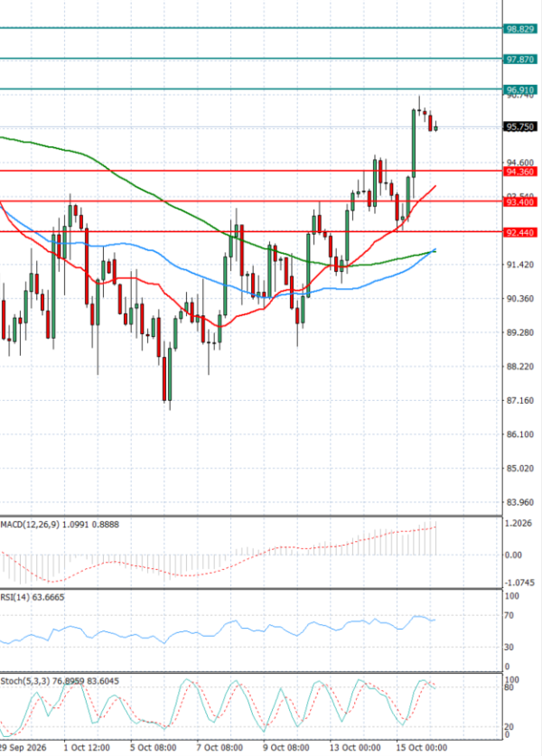Click the 89.280 price axis value
This screenshot has width=542, height=756.
point(519,332)
